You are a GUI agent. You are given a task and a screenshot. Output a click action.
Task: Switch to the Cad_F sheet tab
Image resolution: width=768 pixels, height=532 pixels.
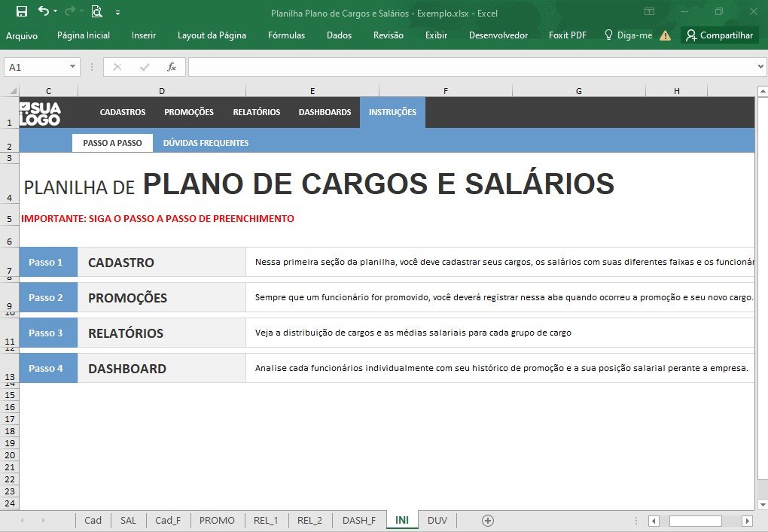168,520
